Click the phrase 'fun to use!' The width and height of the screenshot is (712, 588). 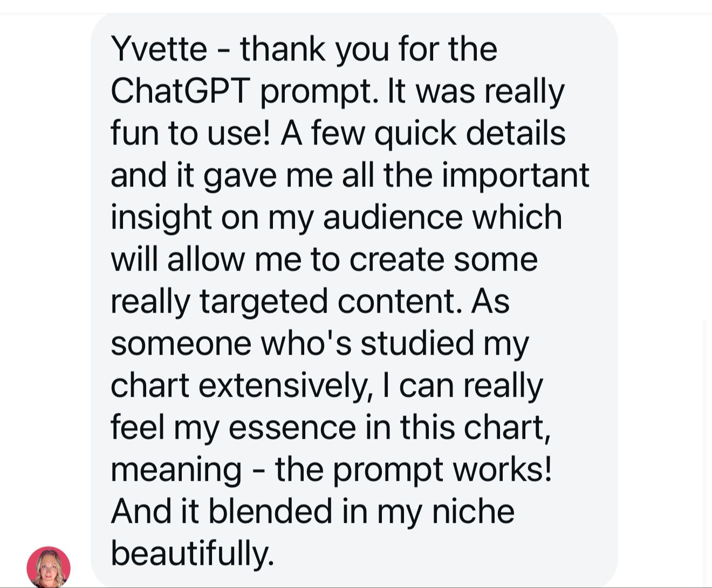(190, 133)
